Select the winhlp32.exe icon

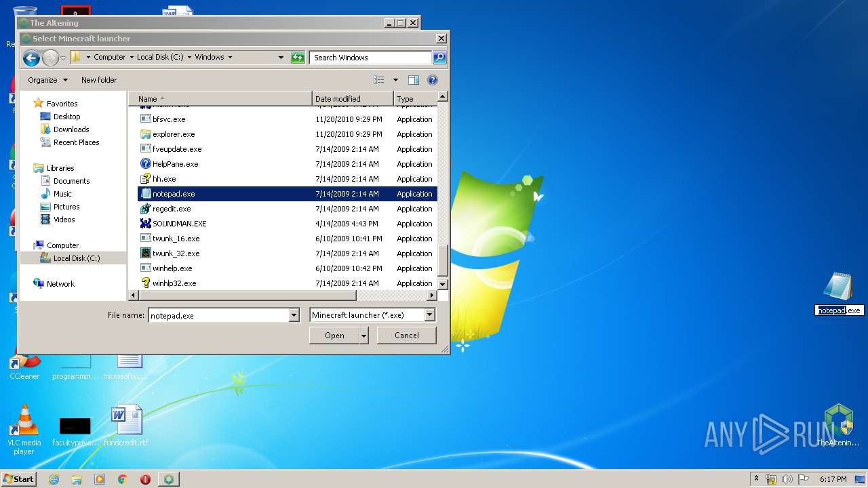[x=145, y=283]
